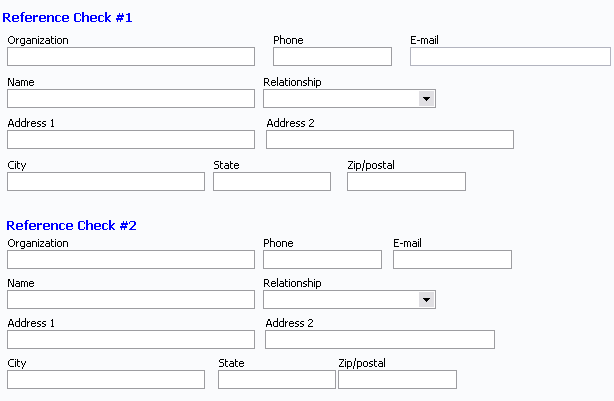The image size is (614, 401).
Task: Click E-mail field in Reference Check #1
Action: click(510, 56)
